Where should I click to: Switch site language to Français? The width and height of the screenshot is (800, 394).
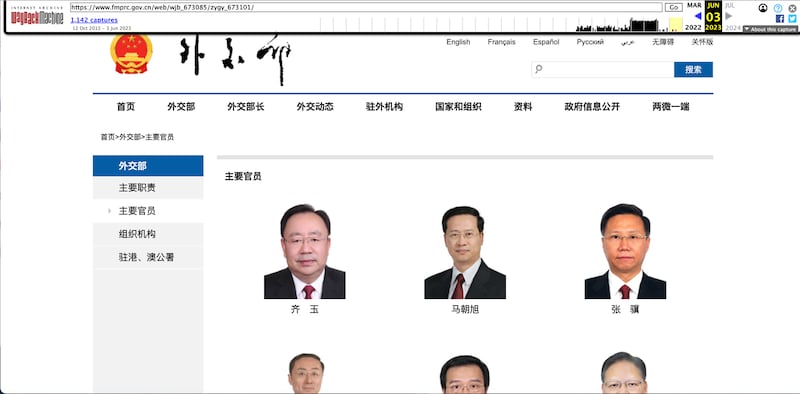coord(502,42)
